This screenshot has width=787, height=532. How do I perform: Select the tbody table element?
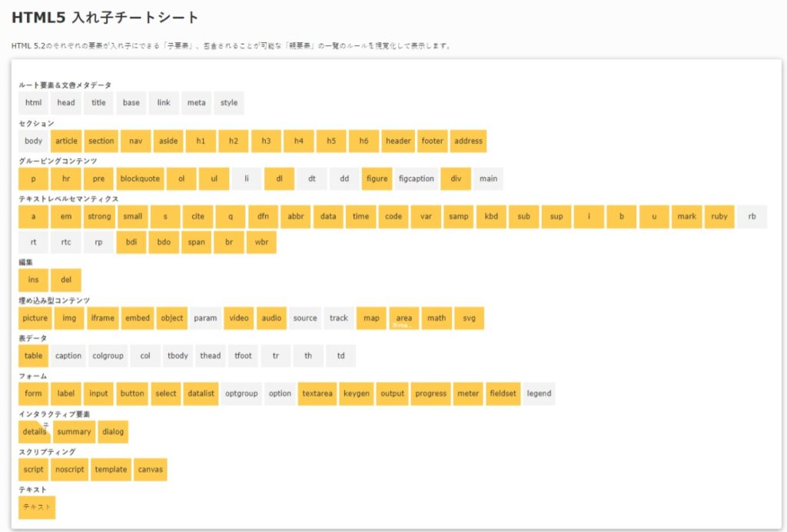coord(178,355)
